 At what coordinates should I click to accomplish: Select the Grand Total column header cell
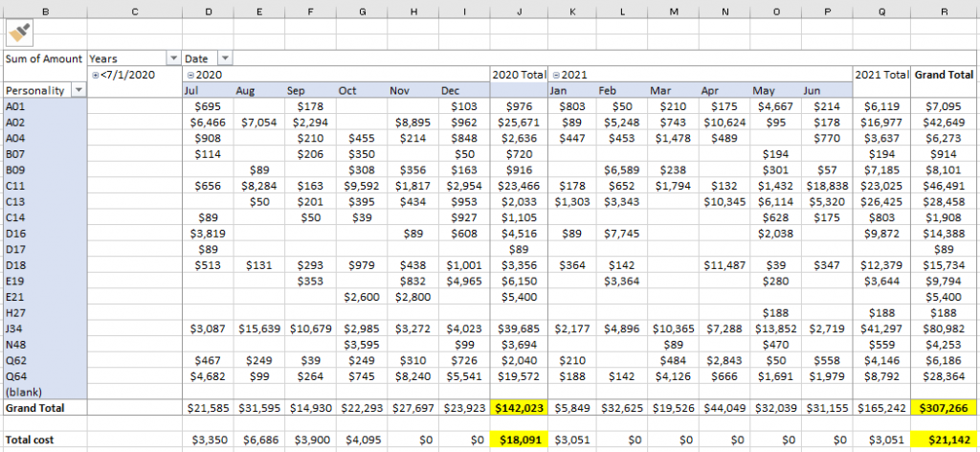(945, 75)
